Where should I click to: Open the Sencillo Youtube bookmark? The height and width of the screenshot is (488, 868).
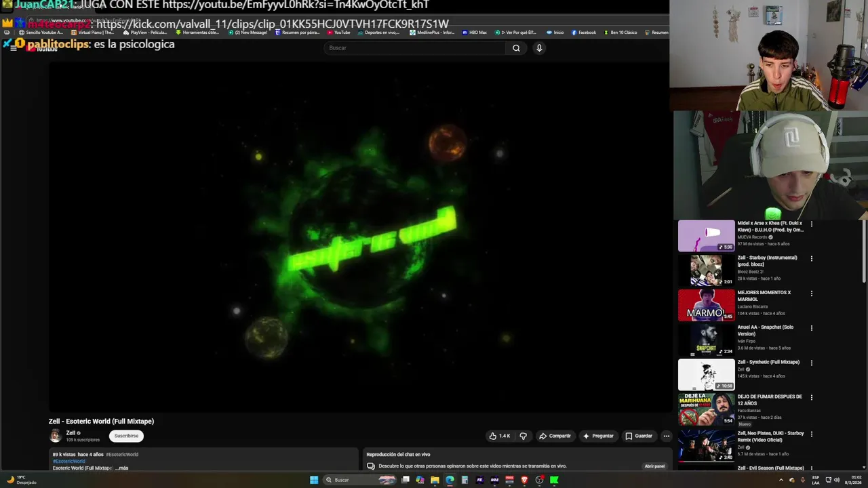(41, 33)
